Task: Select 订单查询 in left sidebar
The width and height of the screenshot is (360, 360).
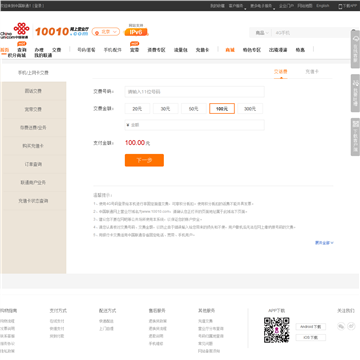Action: 33,164
